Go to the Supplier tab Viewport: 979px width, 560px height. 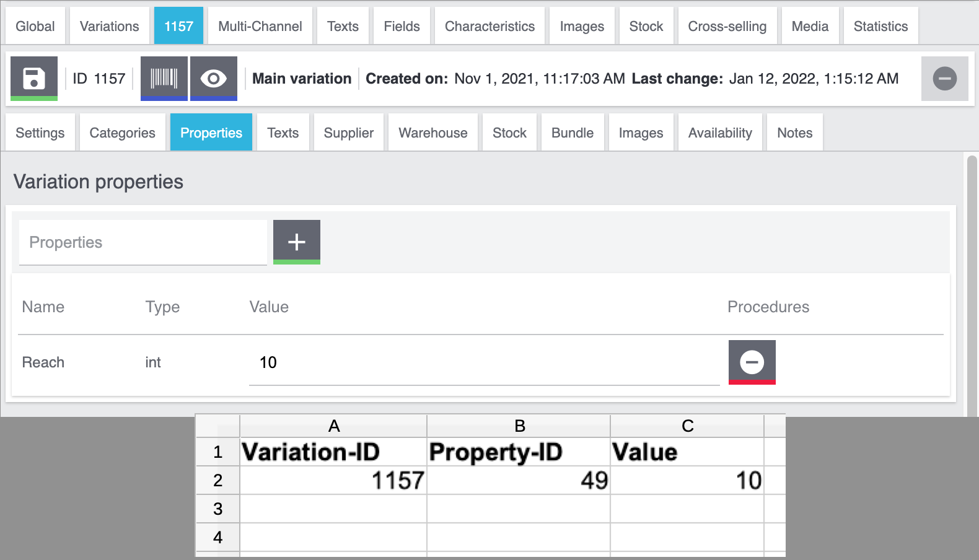pos(349,133)
